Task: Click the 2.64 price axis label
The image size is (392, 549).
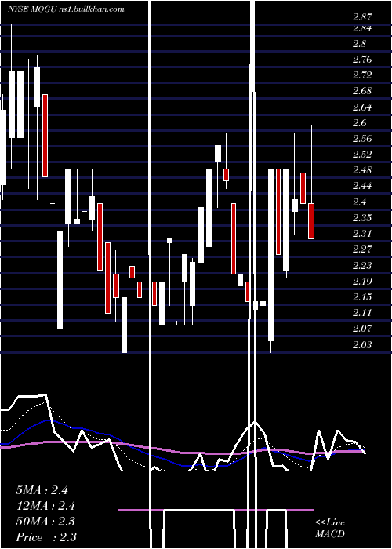Action: pyautogui.click(x=362, y=107)
